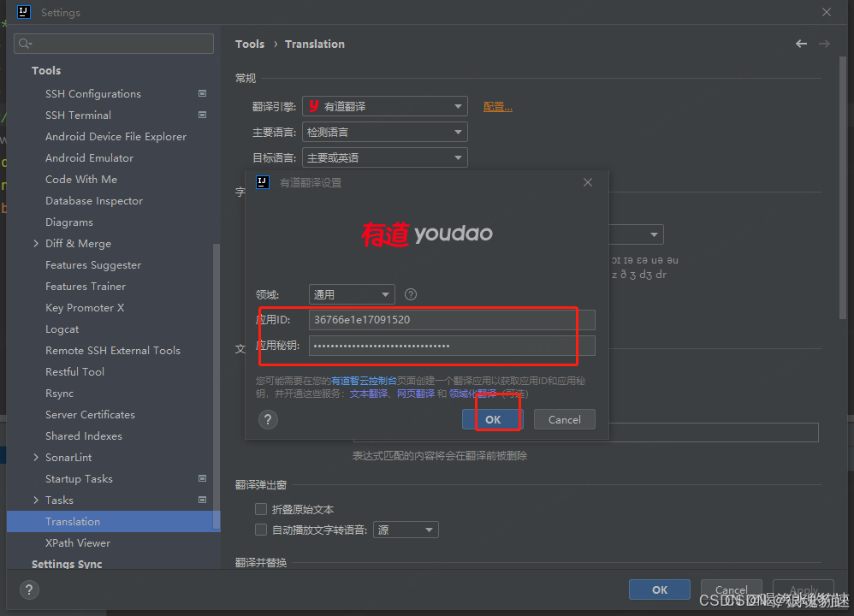This screenshot has height=616, width=854.
Task: Click the project-level icon beside Tasks
Action: click(x=202, y=500)
